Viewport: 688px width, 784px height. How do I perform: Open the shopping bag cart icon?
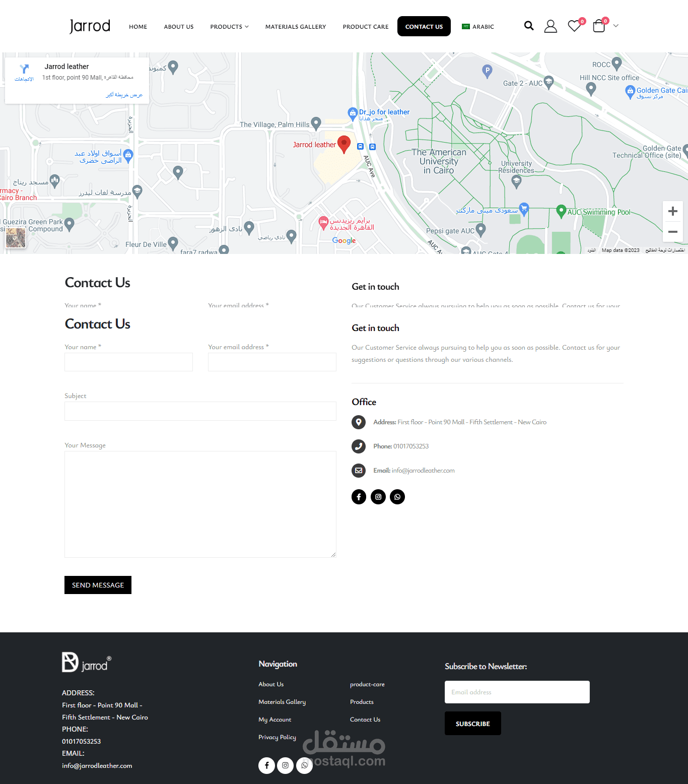(599, 26)
